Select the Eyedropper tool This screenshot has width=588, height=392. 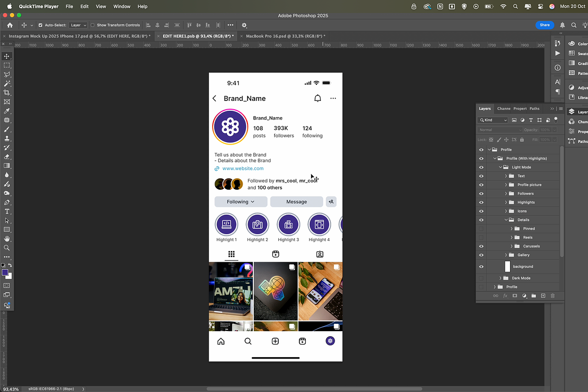click(7, 111)
